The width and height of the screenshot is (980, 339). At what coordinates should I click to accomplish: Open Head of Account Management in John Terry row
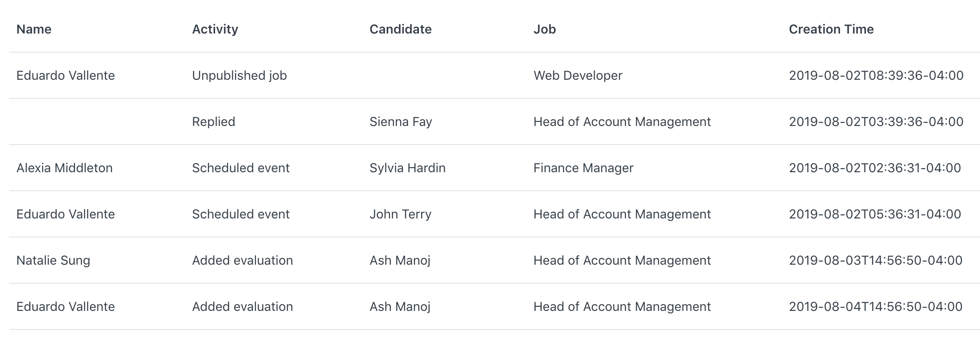tap(622, 214)
